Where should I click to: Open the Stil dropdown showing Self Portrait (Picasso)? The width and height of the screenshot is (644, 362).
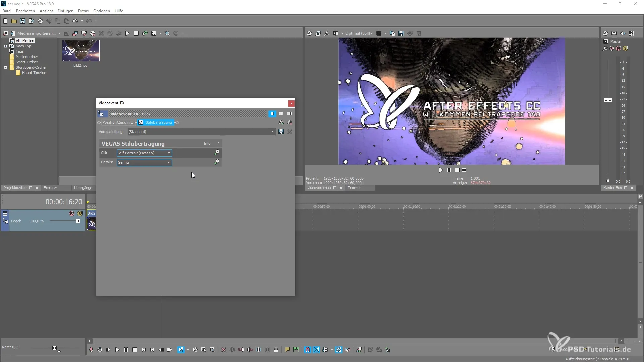[x=144, y=153]
